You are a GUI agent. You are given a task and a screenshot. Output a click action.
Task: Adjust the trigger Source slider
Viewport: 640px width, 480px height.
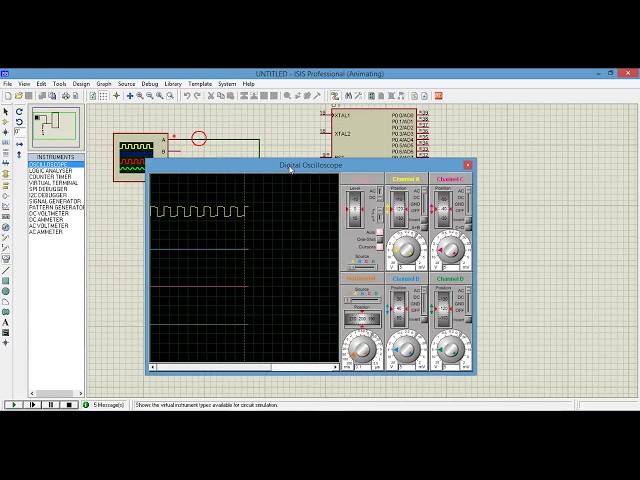point(362,267)
